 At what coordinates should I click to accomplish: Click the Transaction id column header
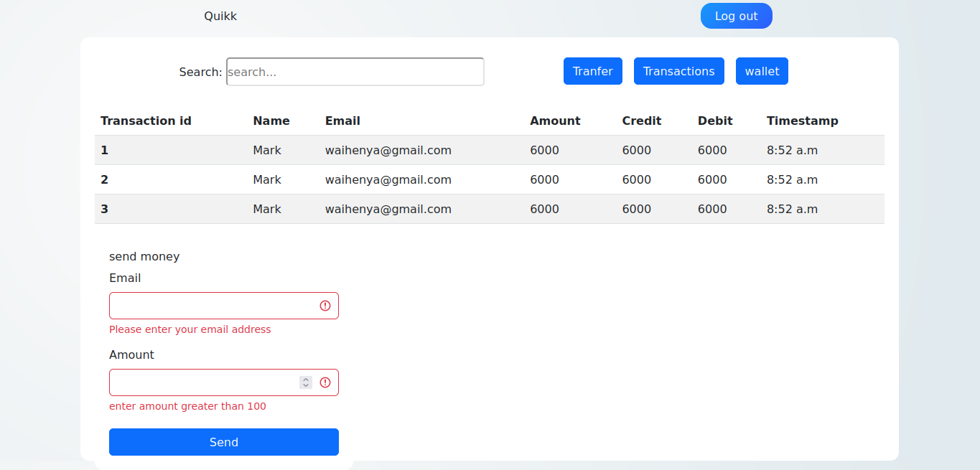pyautogui.click(x=146, y=121)
